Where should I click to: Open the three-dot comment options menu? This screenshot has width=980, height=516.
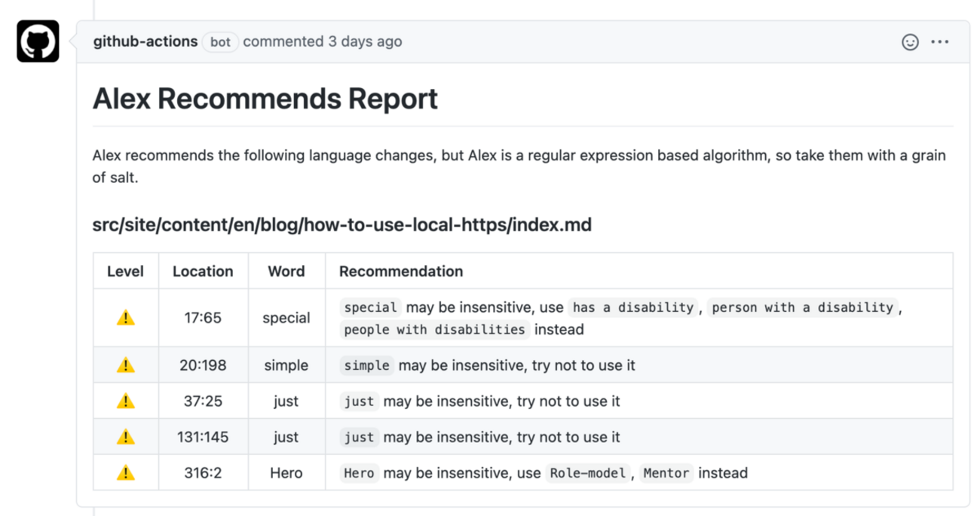coord(940,42)
